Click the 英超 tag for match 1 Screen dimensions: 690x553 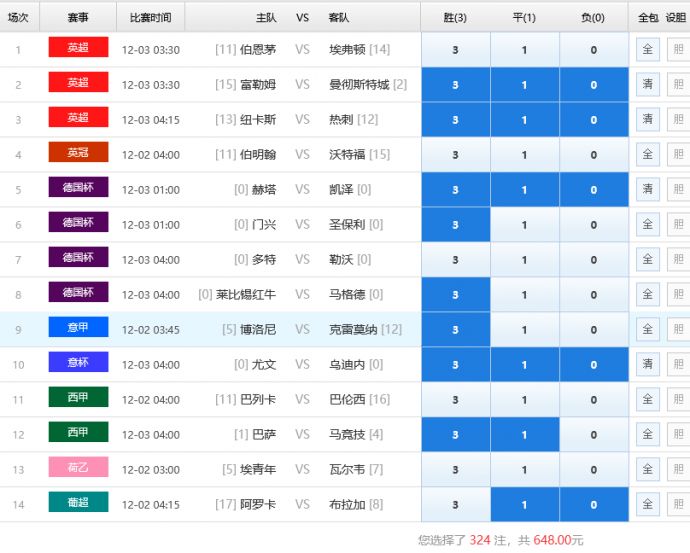tap(78, 48)
